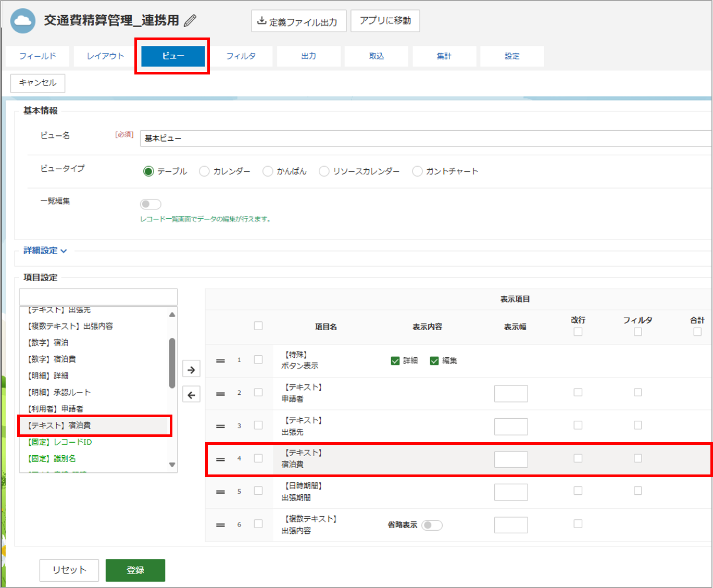Click the キャンセル button

[38, 83]
